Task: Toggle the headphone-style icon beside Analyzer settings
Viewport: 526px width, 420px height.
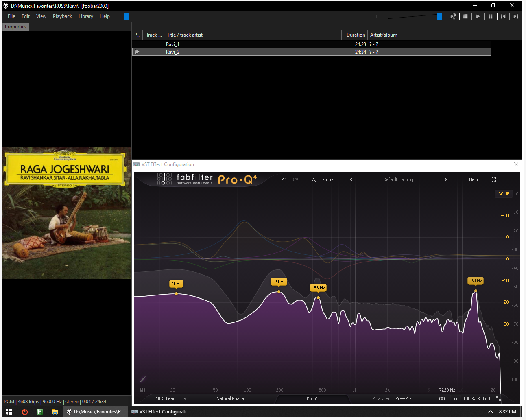Action: (442, 398)
